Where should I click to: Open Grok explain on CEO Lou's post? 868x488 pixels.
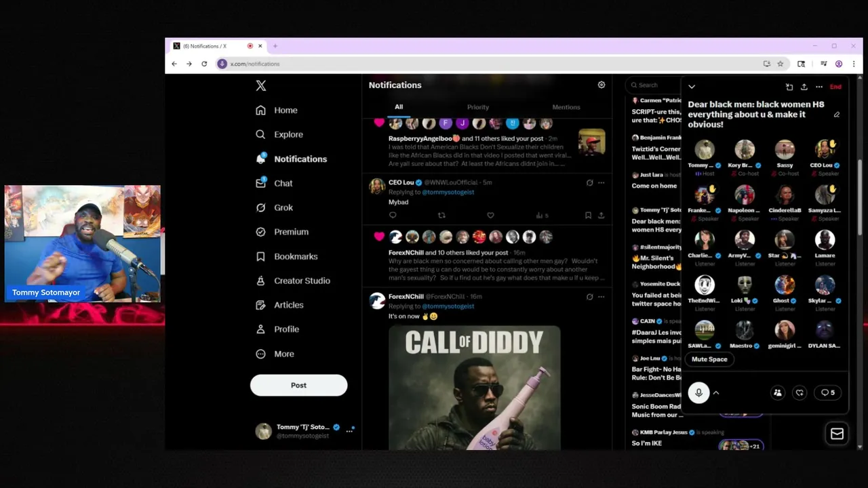coord(589,182)
